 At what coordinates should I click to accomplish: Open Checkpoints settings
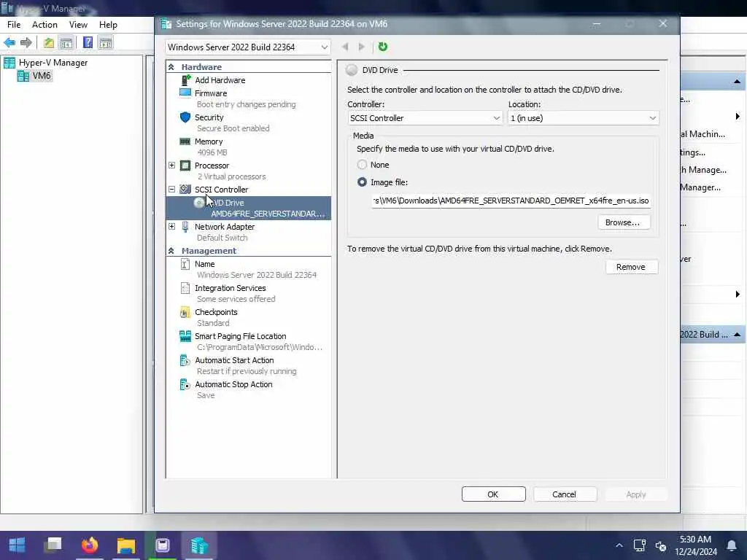tap(216, 312)
